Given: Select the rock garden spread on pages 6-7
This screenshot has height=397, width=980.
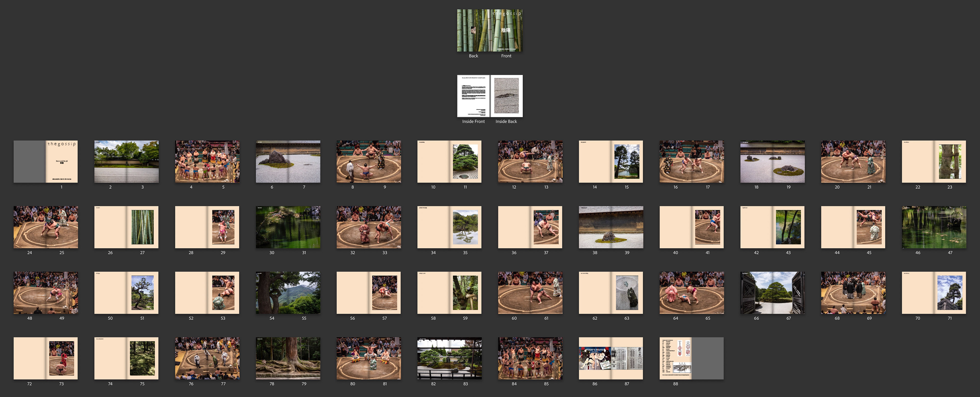Looking at the screenshot, I should point(288,161).
